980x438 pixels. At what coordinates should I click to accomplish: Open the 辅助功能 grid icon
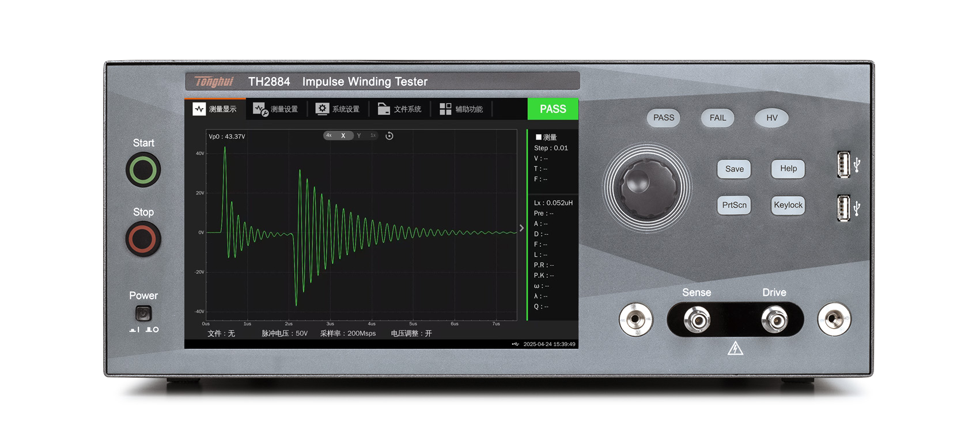(x=445, y=109)
